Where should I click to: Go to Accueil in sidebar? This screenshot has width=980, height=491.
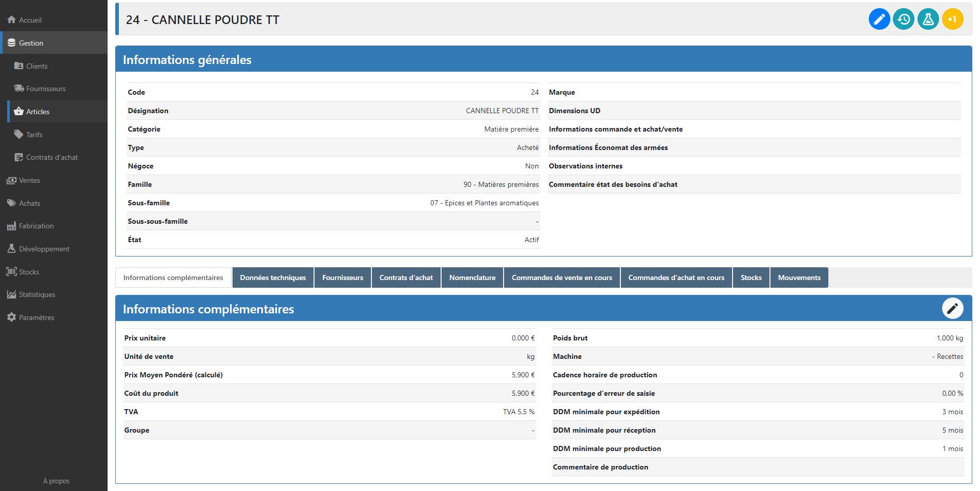[54, 20]
